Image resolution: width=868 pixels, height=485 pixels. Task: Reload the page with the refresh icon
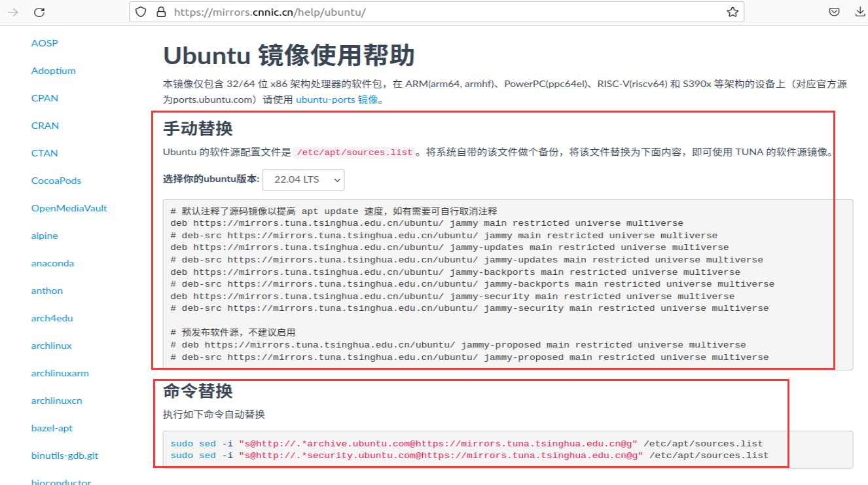pyautogui.click(x=39, y=12)
